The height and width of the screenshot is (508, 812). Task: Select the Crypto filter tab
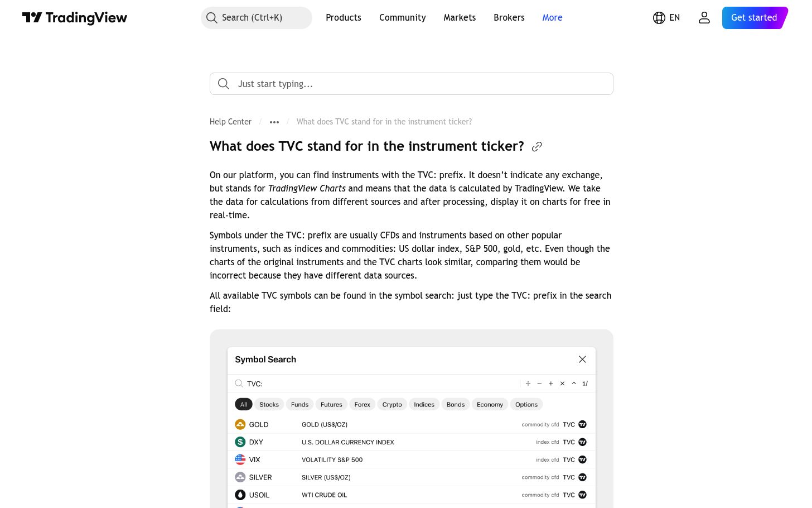coord(392,405)
